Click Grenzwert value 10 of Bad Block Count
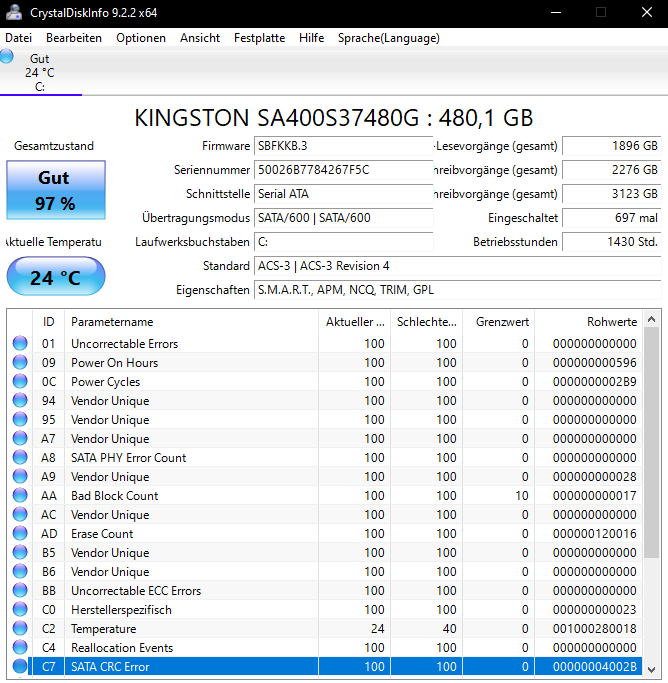This screenshot has width=668, height=683. point(522,496)
